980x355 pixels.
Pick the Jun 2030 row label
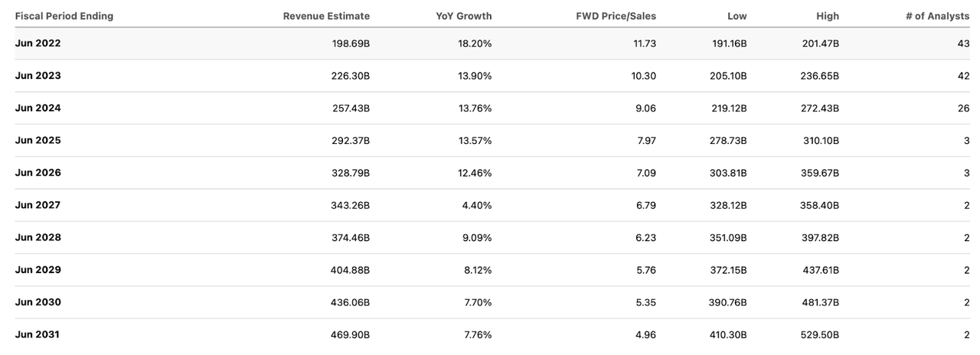[38, 302]
